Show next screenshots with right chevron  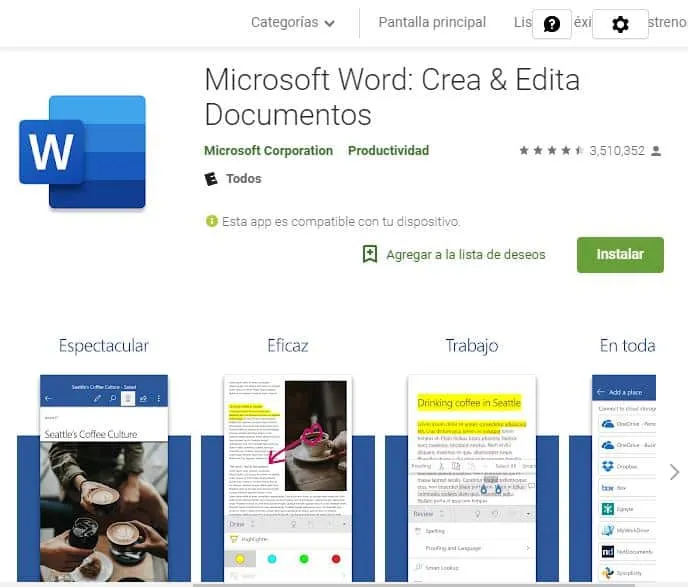click(x=674, y=472)
